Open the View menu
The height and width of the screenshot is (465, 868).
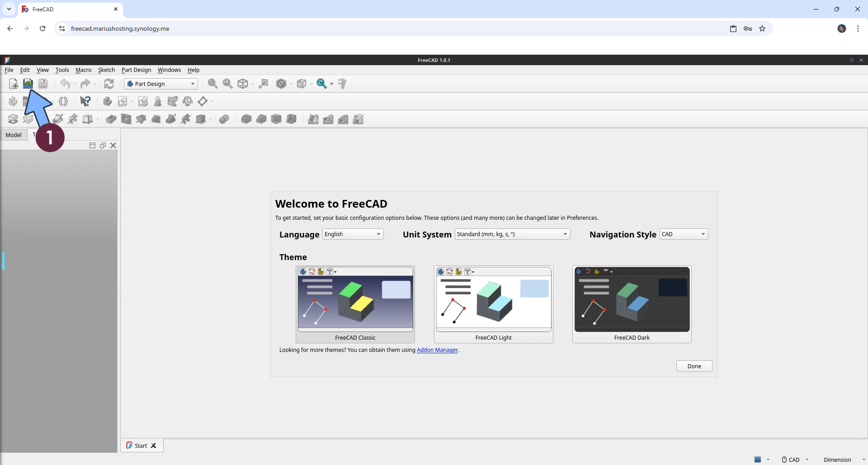[42, 70]
